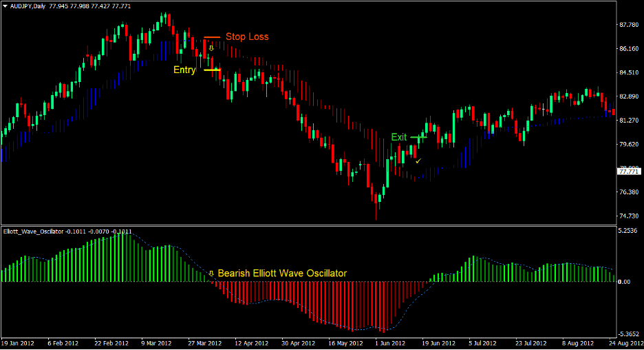The image size is (644, 350).
Task: Click the 0.00 oscillator zero level value
Action: click(x=624, y=282)
